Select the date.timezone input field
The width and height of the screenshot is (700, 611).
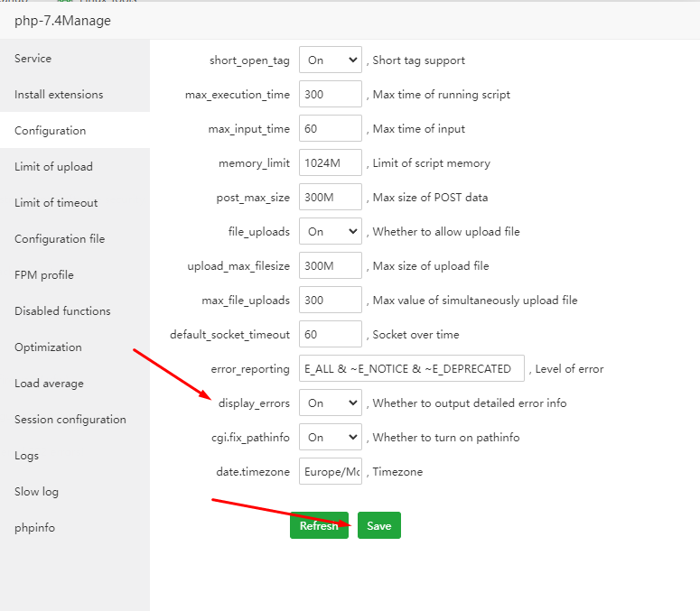(x=330, y=472)
